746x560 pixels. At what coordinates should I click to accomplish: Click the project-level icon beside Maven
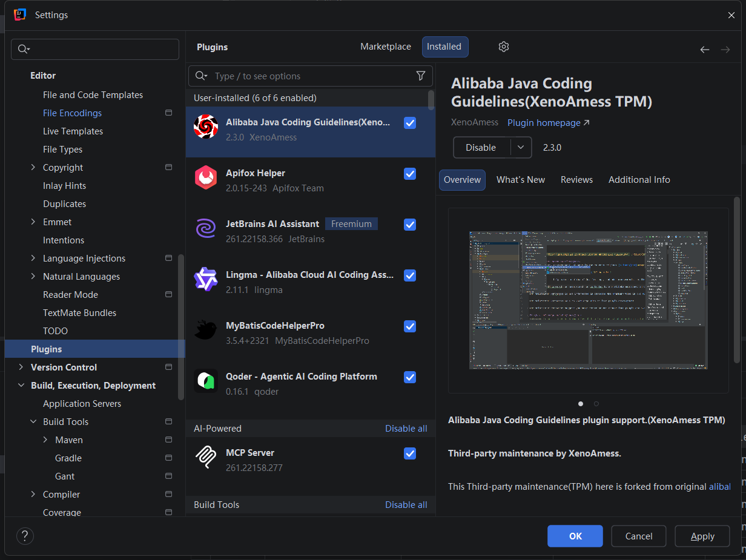tap(168, 440)
